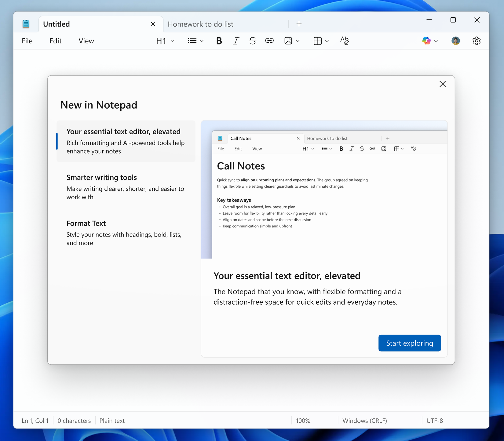The height and width of the screenshot is (441, 504).
Task: Insert a table
Action: point(317,41)
